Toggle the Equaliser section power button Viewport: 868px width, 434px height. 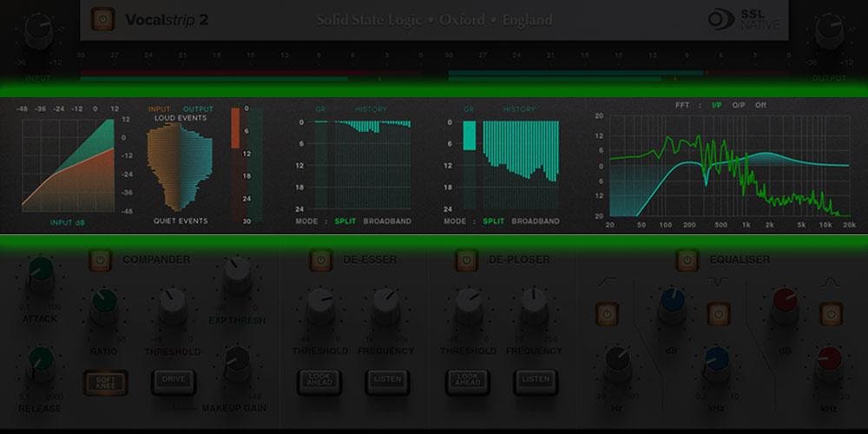pyautogui.click(x=687, y=260)
